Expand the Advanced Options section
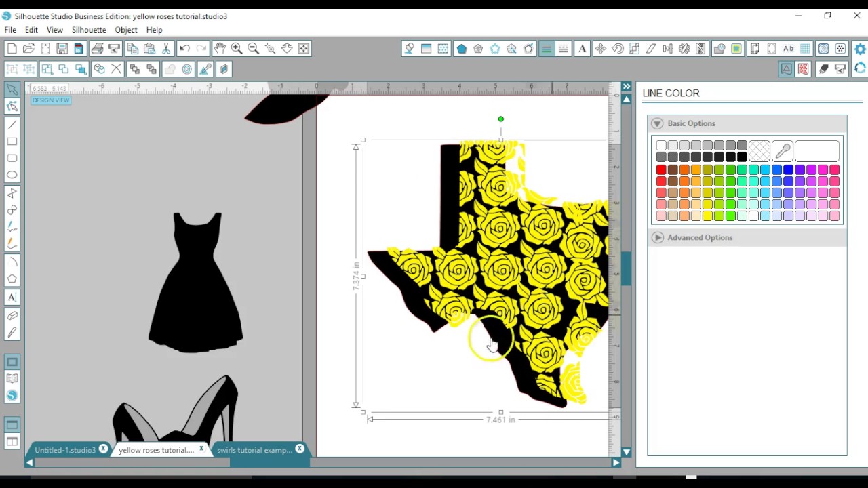 657,237
